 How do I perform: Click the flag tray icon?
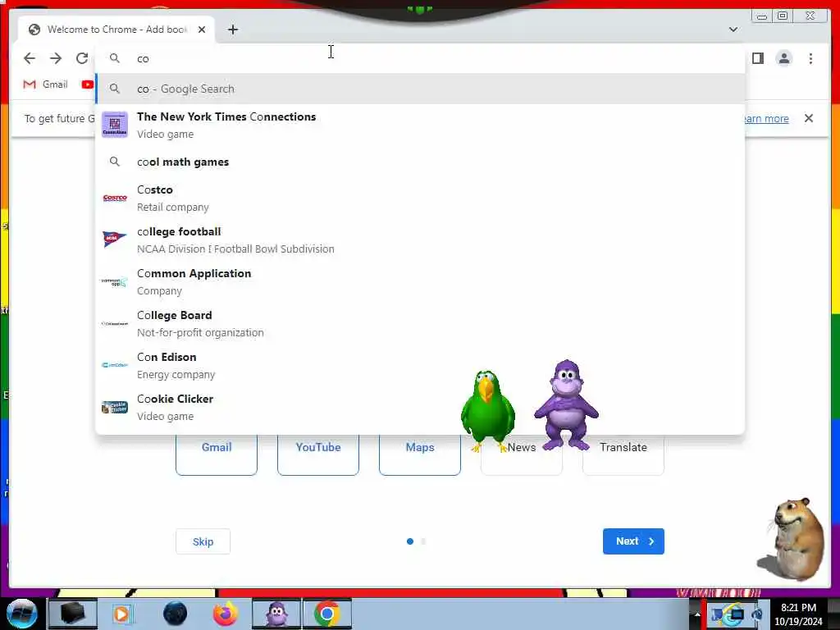pos(717,615)
